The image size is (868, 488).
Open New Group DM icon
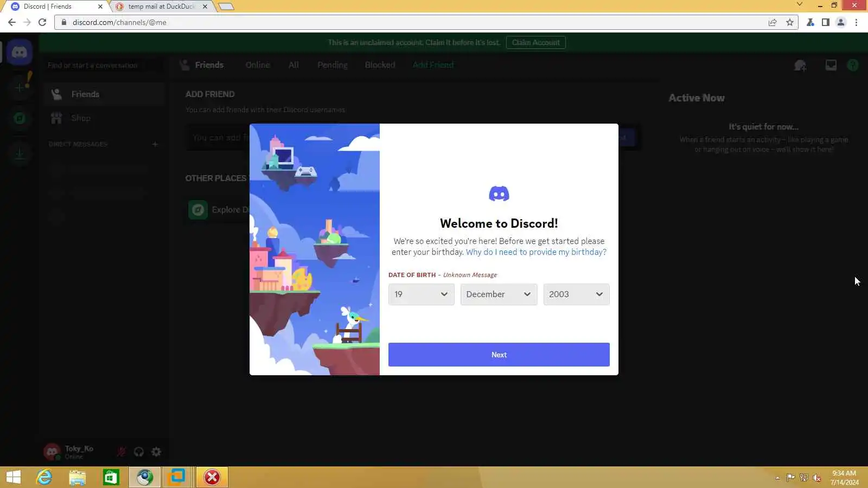[800, 66]
